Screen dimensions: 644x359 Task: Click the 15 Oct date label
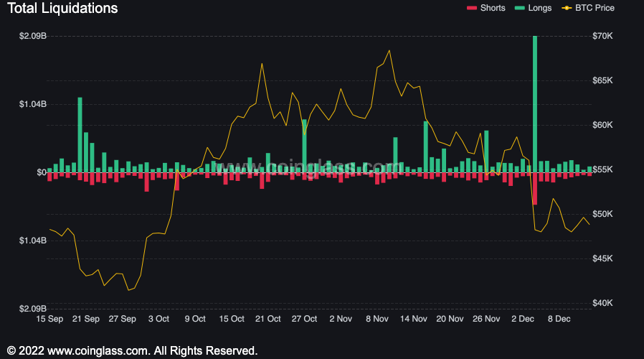pos(232,319)
